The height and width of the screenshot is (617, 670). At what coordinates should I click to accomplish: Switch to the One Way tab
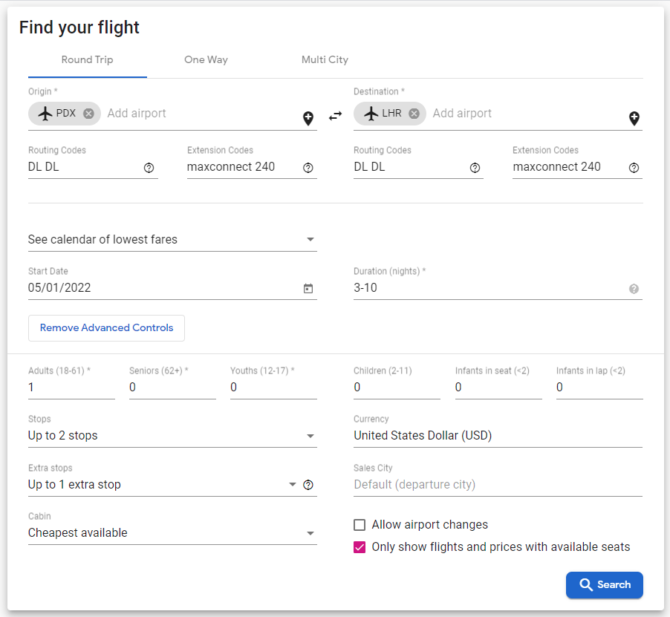(206, 60)
